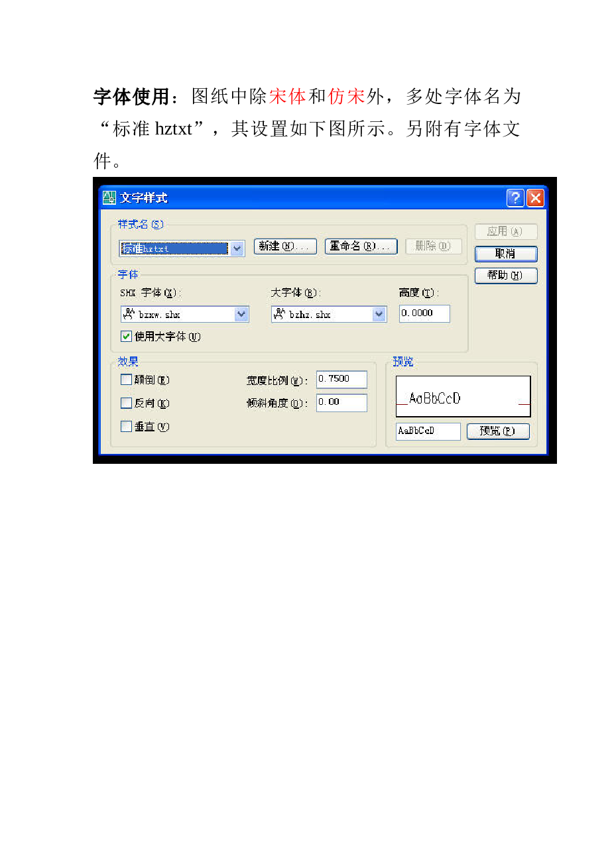The image size is (614, 868).
Task: Open the 样式名 style name dropdown
Action: tap(237, 248)
